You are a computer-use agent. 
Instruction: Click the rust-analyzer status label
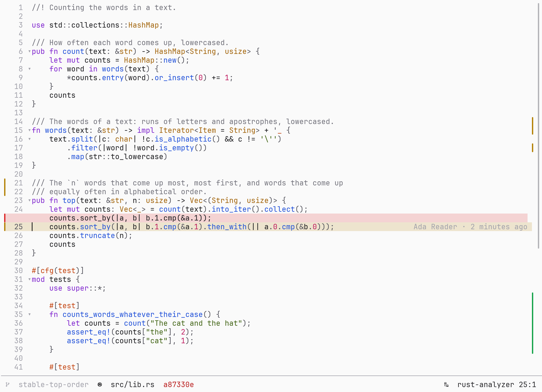486,385
